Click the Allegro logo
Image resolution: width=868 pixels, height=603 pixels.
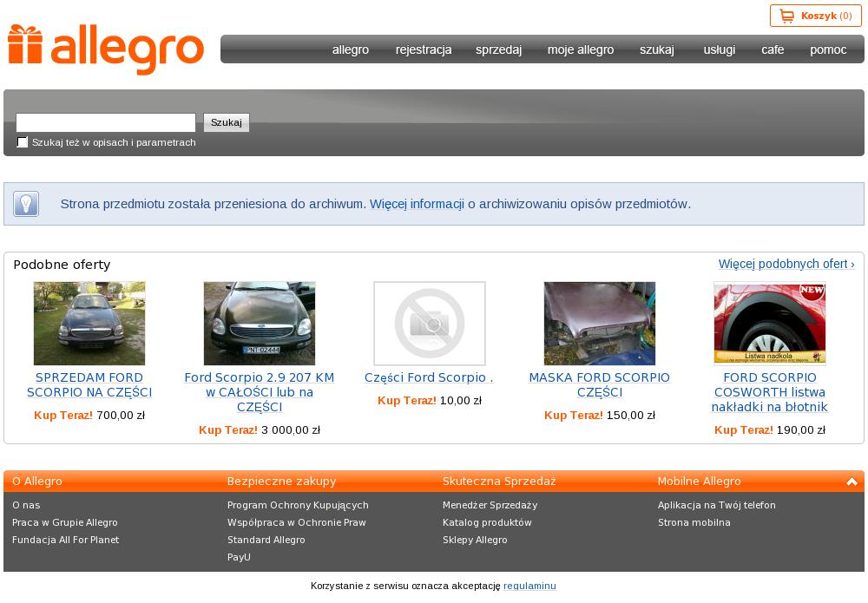[106, 49]
